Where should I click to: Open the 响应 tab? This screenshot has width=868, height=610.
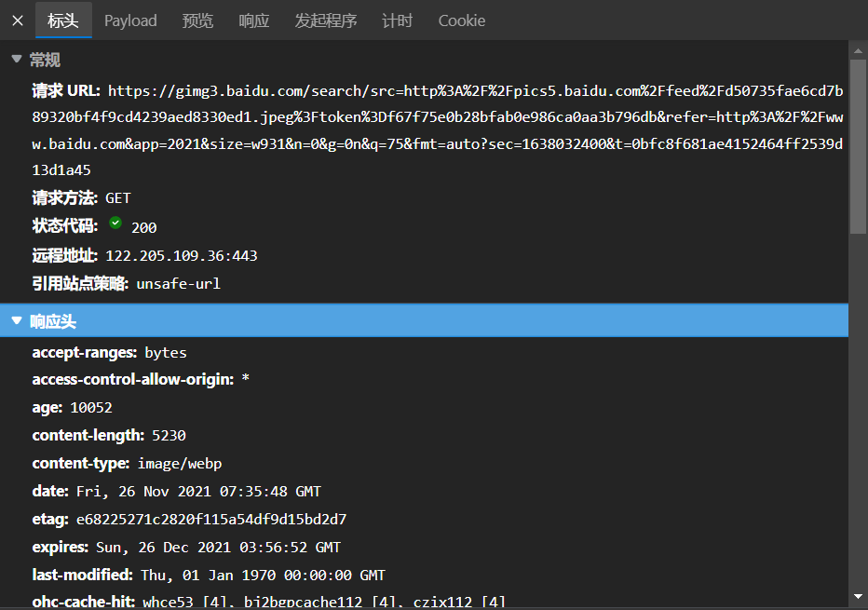pos(254,20)
